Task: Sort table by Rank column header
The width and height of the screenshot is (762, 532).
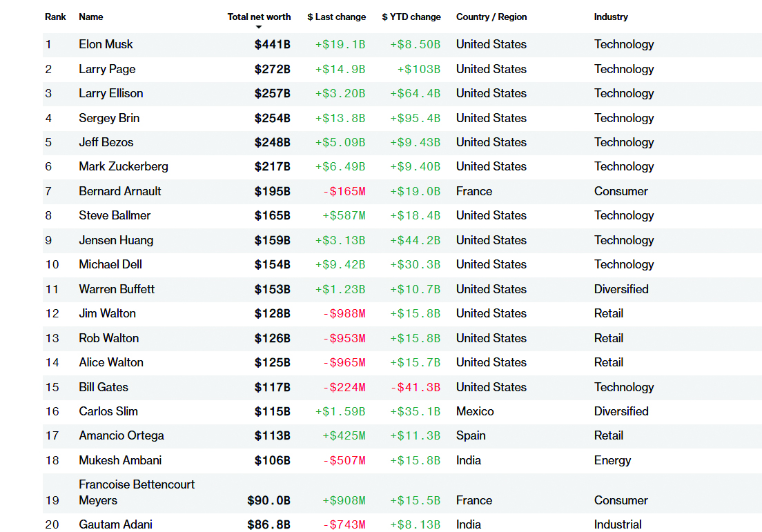Action: tap(55, 17)
